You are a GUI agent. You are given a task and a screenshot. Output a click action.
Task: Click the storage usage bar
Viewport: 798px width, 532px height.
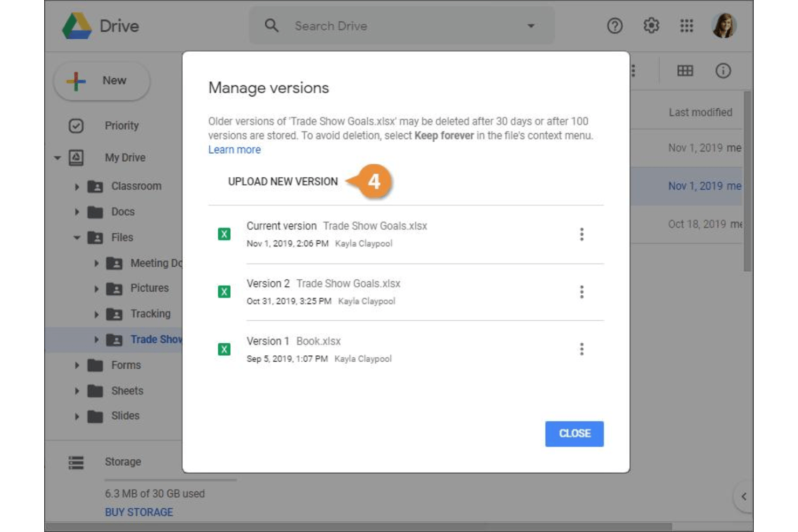pos(170,480)
